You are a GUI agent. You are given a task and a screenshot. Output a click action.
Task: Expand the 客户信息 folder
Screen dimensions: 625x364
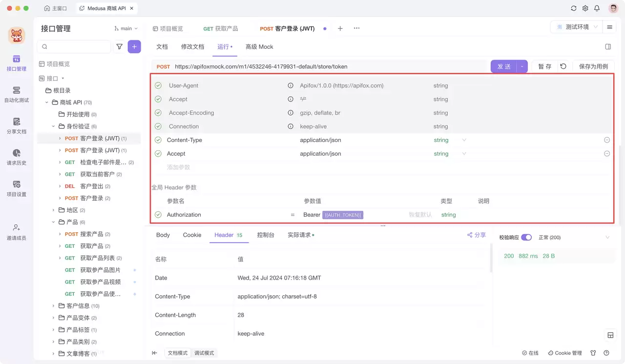click(54, 306)
